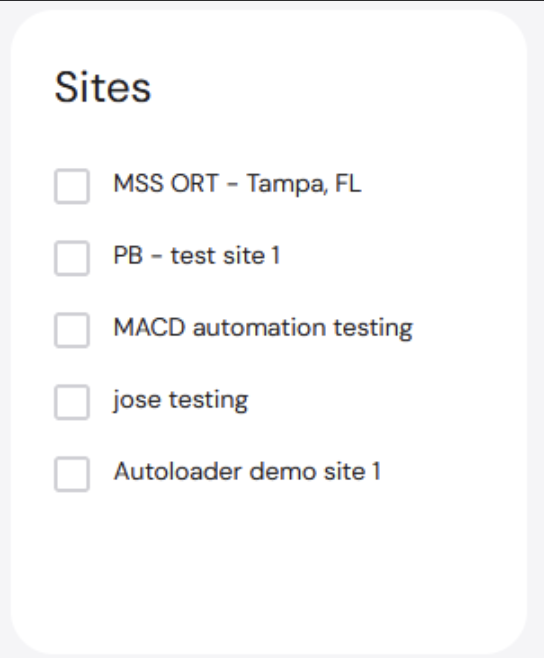
Task: Click the MSS ORT - Tampa, FL label
Action: (237, 184)
